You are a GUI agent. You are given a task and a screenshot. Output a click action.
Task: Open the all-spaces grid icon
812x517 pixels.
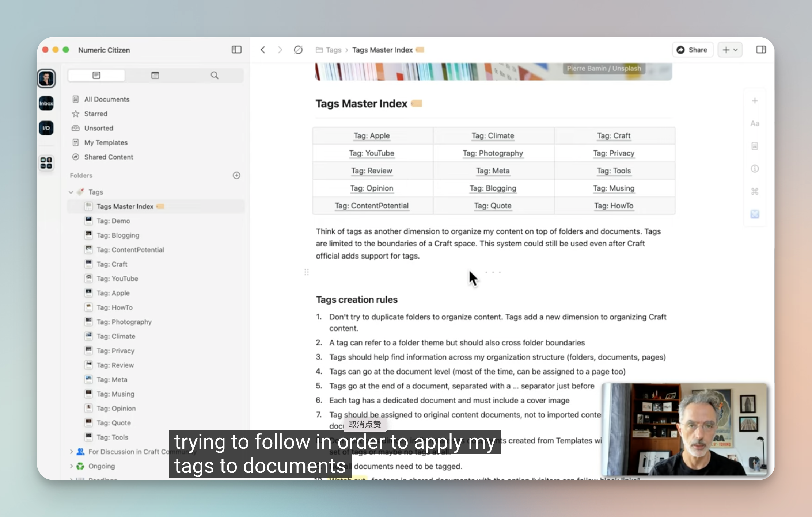[46, 163]
